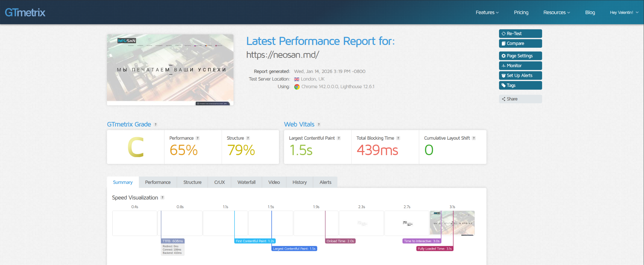
Task: Open help for Largest Contentful Paint
Action: [x=339, y=138]
